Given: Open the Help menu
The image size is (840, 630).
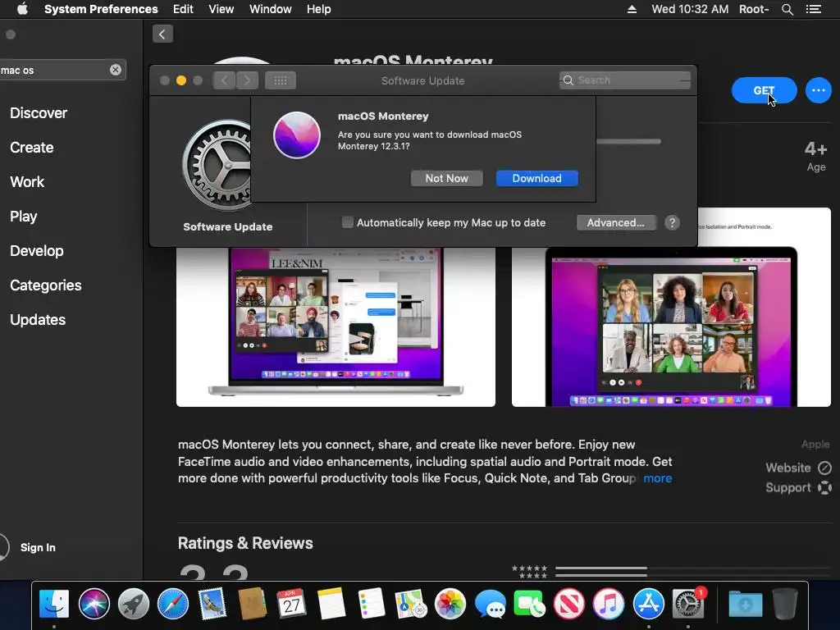Looking at the screenshot, I should pyautogui.click(x=319, y=9).
